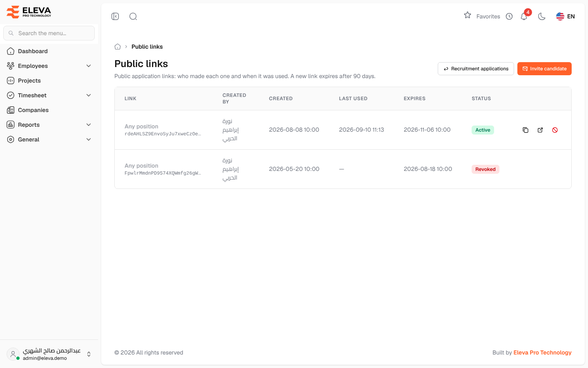The image size is (588, 368).
Task: Open the EN language selector
Action: tap(566, 16)
